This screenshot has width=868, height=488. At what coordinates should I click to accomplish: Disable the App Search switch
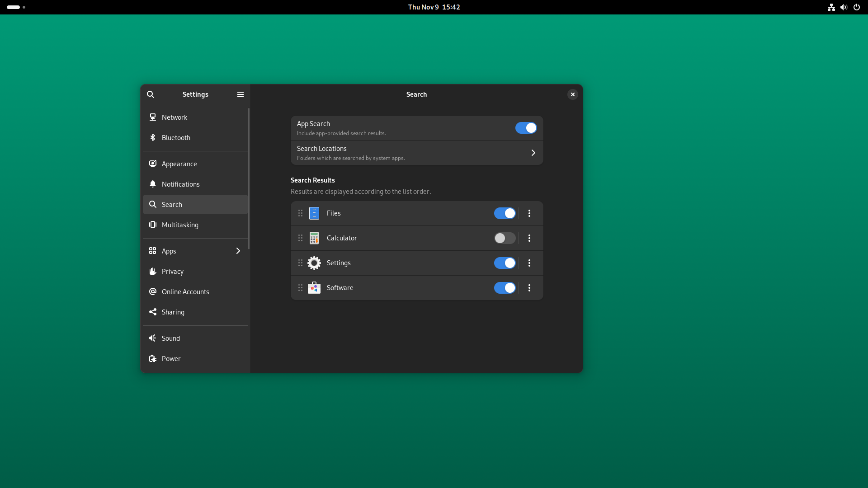click(526, 128)
